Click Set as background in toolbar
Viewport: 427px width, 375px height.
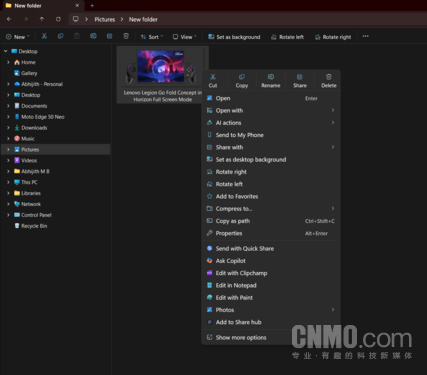click(234, 37)
